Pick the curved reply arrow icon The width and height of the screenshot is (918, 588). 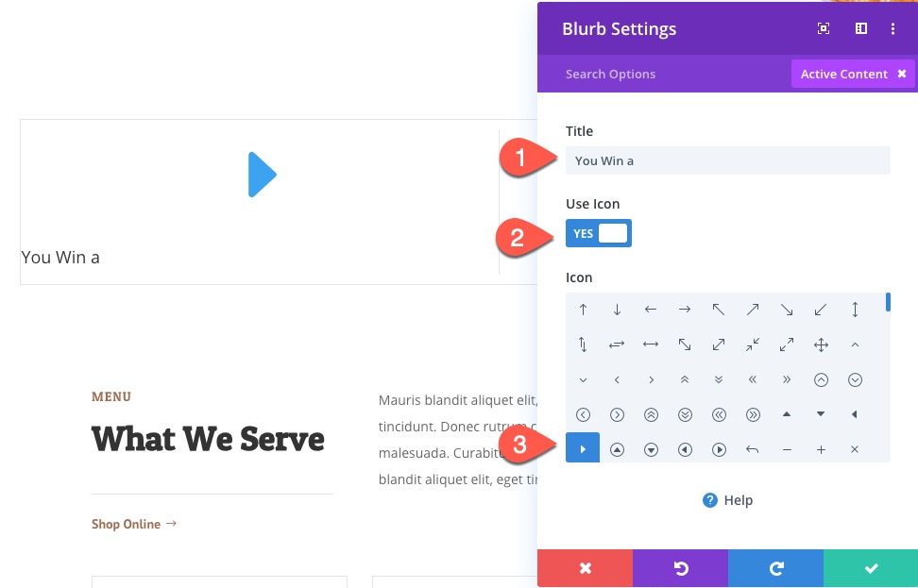tap(753, 450)
